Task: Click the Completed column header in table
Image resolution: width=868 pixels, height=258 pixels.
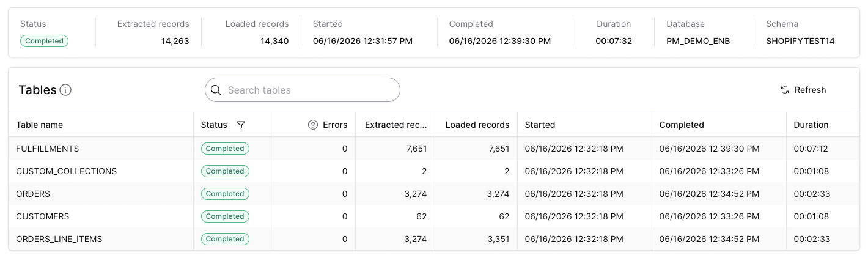Action: pos(682,125)
